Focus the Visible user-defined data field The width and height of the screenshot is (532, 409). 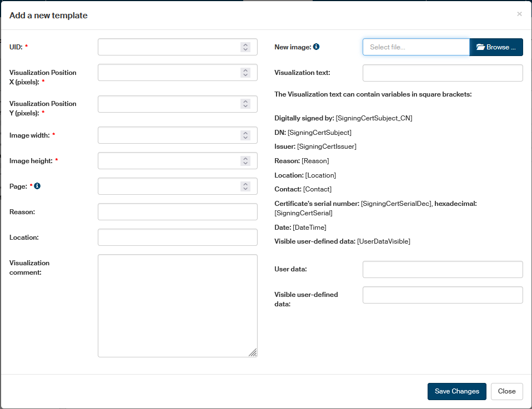(x=443, y=295)
